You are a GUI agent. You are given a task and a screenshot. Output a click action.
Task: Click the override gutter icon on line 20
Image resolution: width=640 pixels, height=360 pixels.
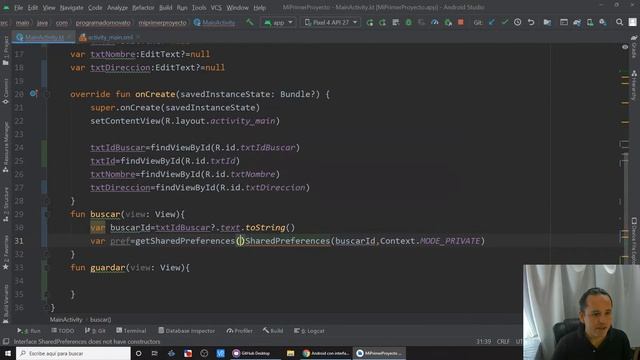click(x=33, y=94)
